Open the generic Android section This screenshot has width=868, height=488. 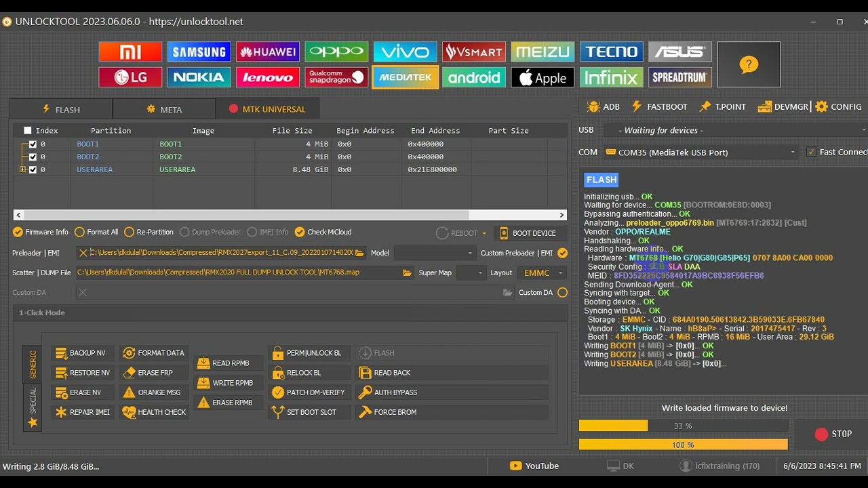(x=474, y=77)
